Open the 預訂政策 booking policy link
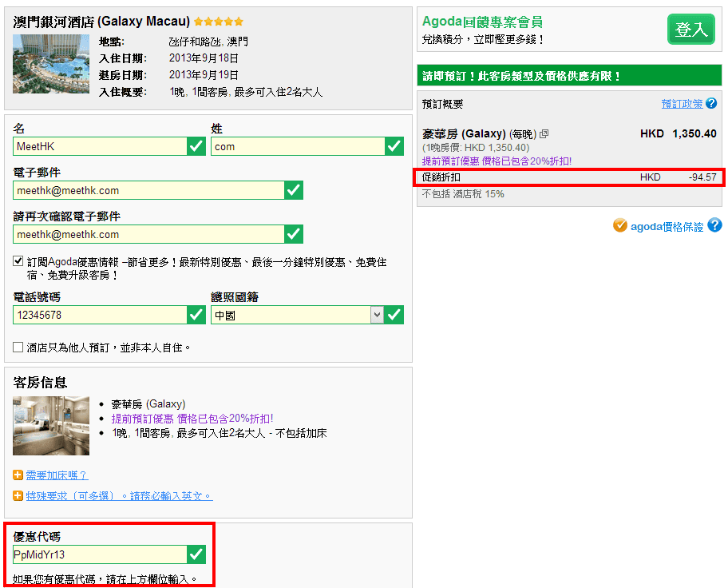728x588 pixels. pyautogui.click(x=682, y=104)
